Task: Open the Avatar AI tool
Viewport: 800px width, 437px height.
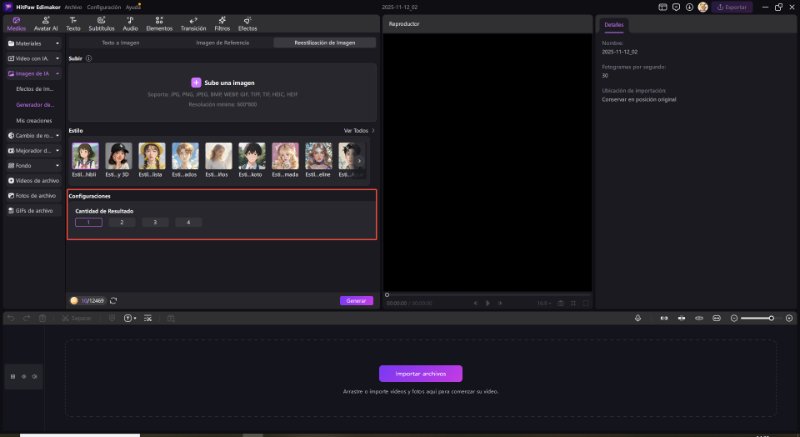Action: pos(45,24)
